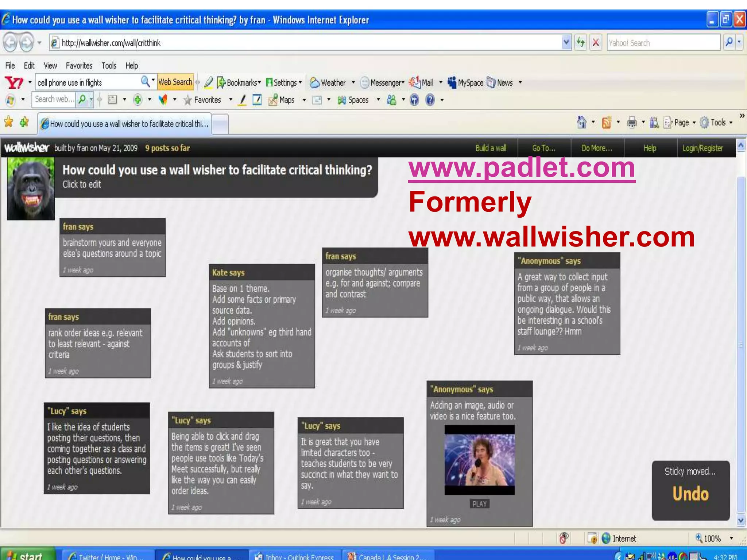Click the Favorites Center gold star
The image size is (747, 560).
tap(9, 122)
